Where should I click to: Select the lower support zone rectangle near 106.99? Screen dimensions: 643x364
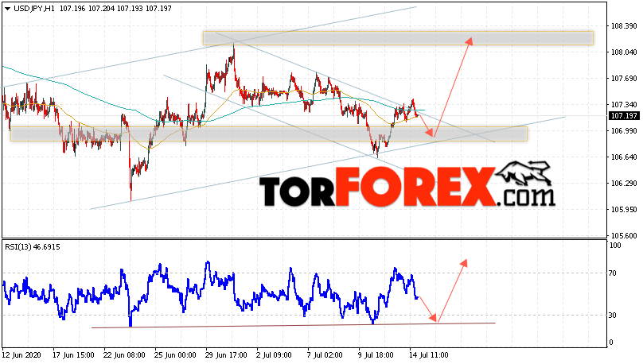click(269, 134)
